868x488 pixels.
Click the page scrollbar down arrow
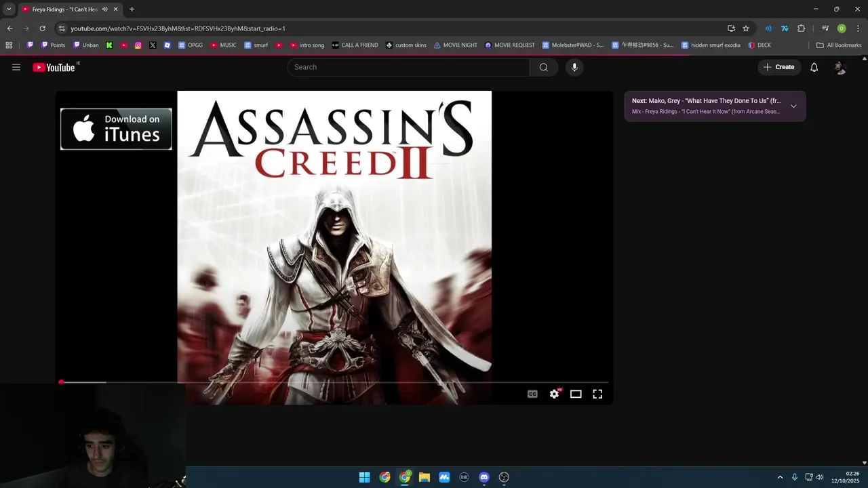click(864, 463)
